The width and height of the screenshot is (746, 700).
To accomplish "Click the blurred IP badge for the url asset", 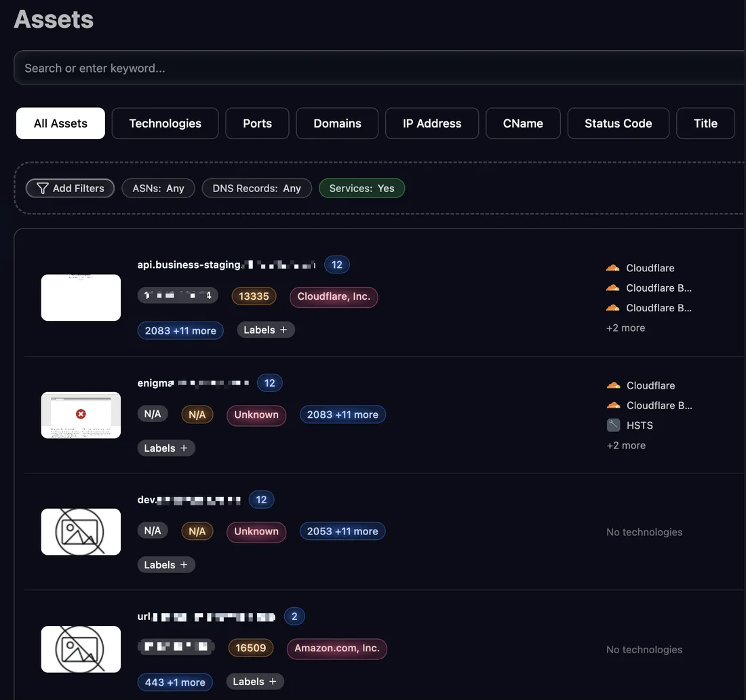I will [176, 646].
